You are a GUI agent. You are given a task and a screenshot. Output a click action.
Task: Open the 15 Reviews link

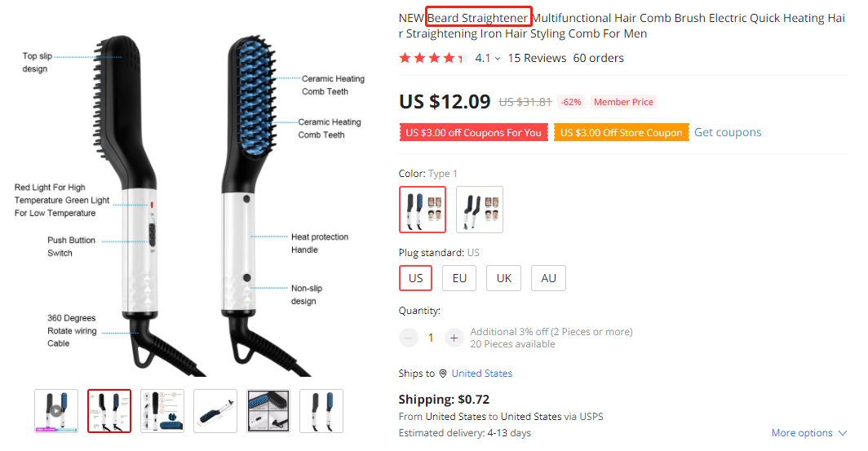[537, 58]
